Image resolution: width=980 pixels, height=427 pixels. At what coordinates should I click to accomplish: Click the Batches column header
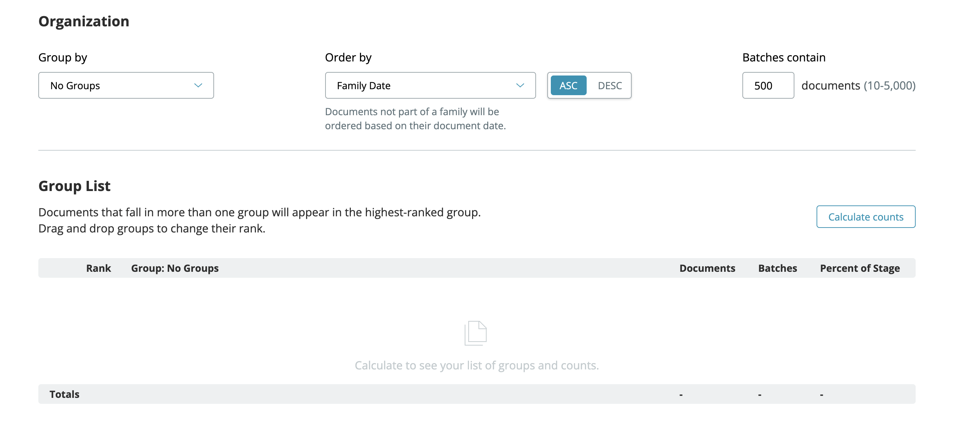coord(777,268)
